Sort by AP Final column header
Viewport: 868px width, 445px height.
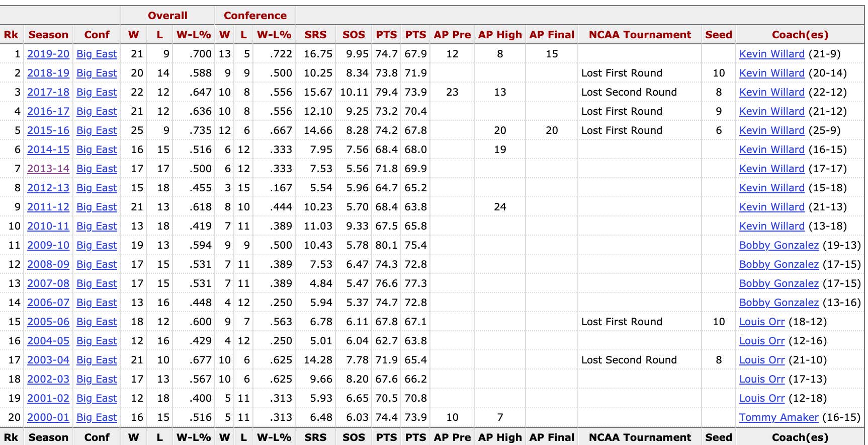552,35
